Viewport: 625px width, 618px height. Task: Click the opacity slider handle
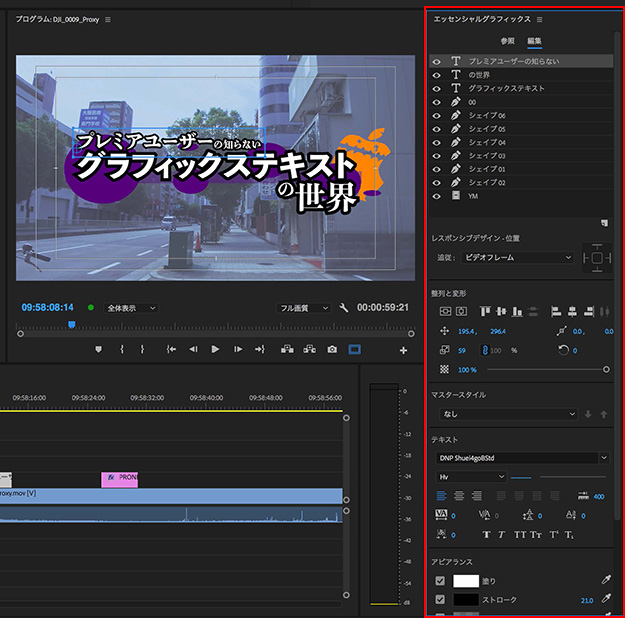[x=606, y=370]
